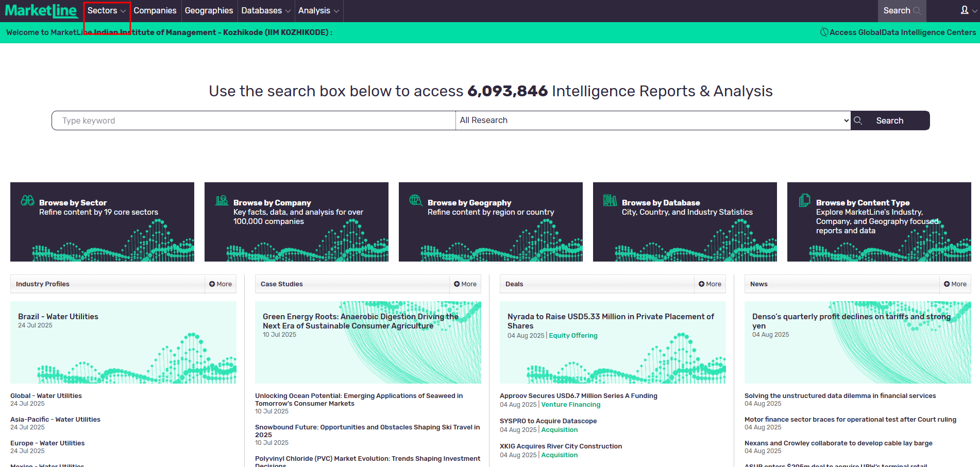Open the Geographies menu item

click(x=209, y=11)
